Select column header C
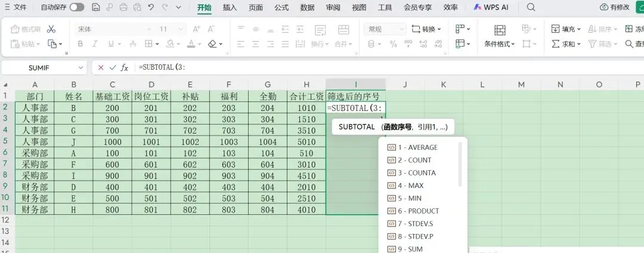The height and width of the screenshot is (253, 644). click(x=112, y=85)
